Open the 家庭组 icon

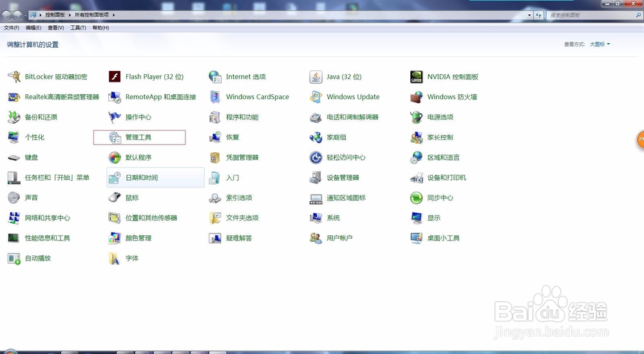coord(316,137)
